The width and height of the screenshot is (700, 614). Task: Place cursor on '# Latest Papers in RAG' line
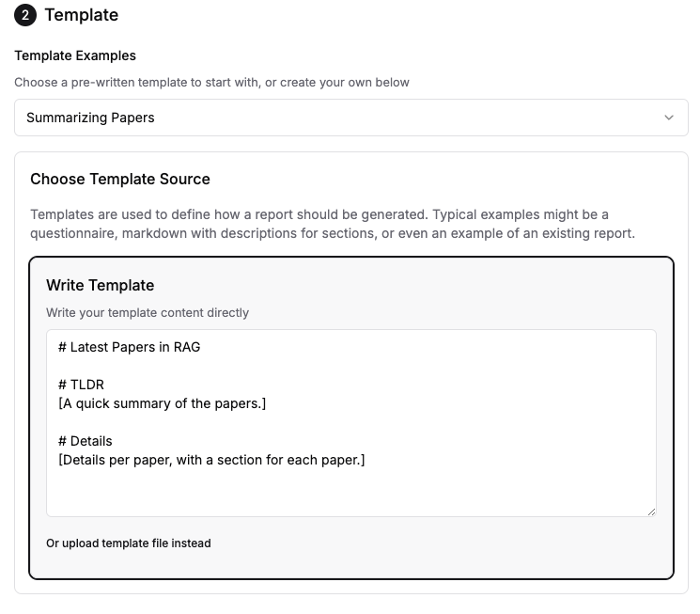pos(129,347)
